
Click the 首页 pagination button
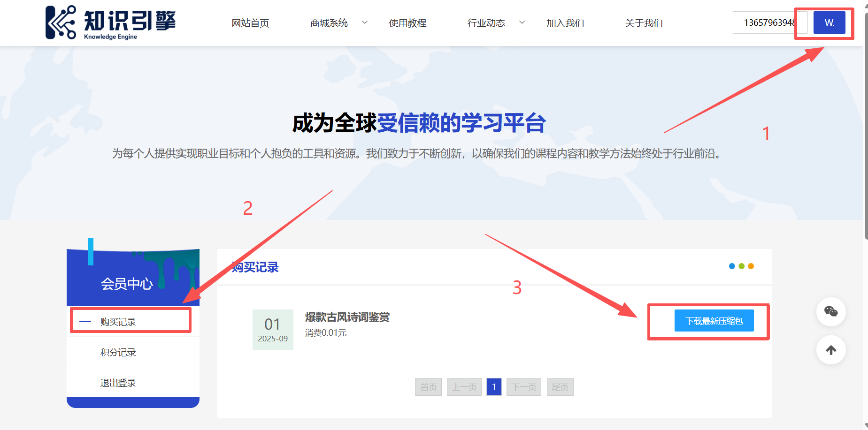click(428, 387)
